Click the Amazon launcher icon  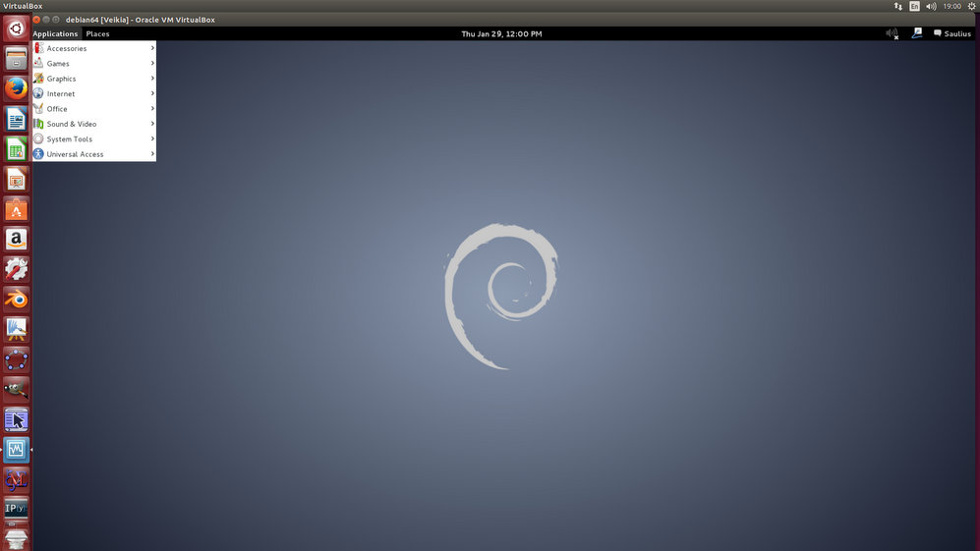(x=16, y=239)
